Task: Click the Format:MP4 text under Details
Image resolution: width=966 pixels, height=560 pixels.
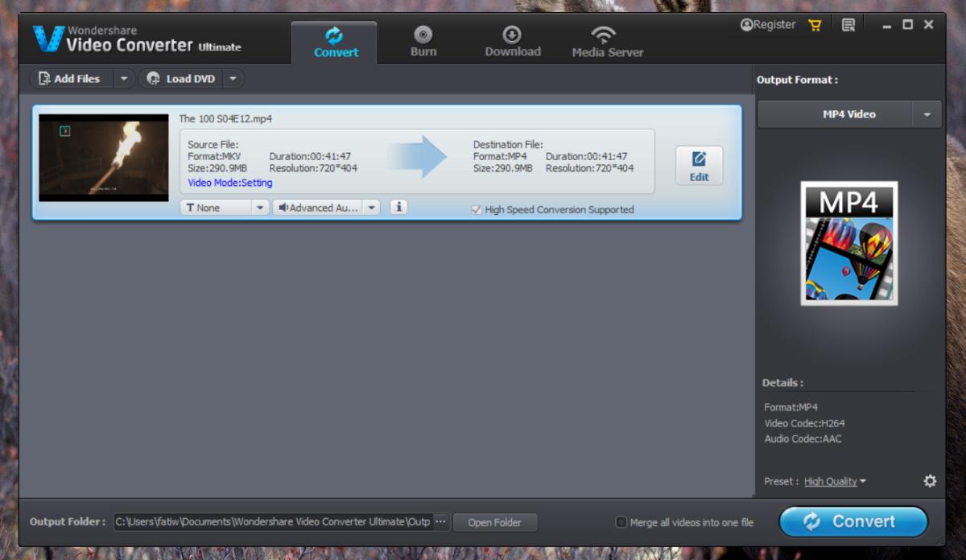Action: pyautogui.click(x=791, y=407)
